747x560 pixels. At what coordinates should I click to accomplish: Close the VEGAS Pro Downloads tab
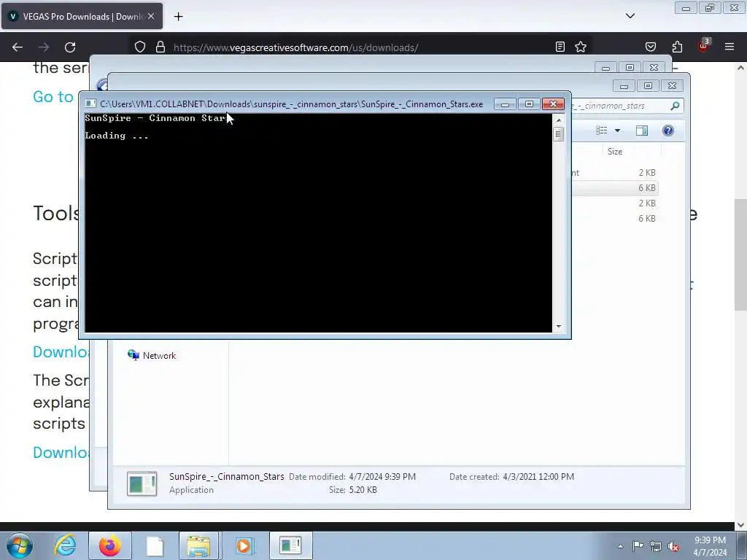151,16
